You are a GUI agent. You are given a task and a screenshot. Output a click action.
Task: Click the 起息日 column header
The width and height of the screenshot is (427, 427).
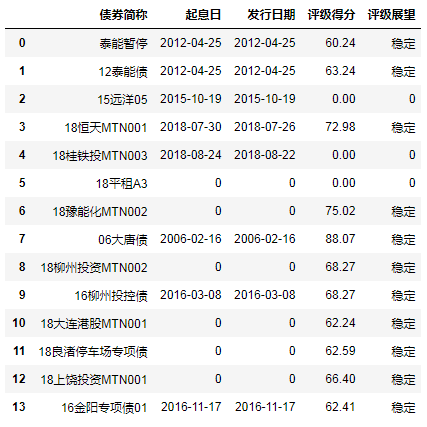(203, 15)
